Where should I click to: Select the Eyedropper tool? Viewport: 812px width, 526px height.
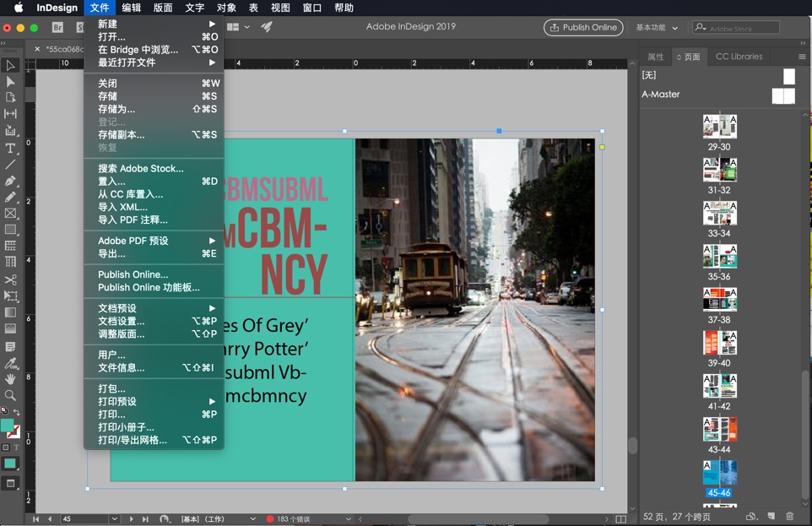(10, 363)
